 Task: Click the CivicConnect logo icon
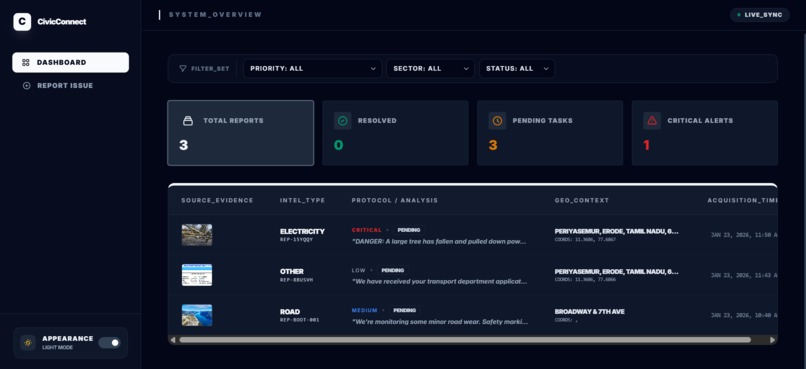tap(22, 22)
